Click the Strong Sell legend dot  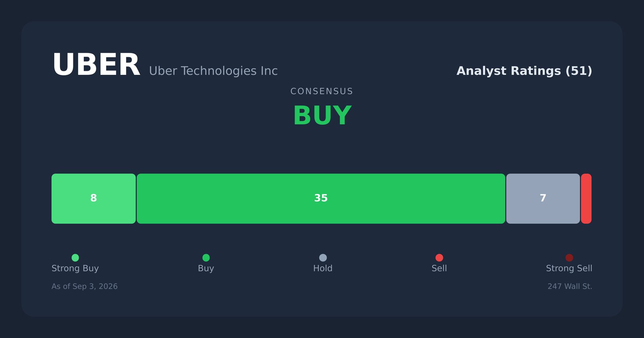569,258
